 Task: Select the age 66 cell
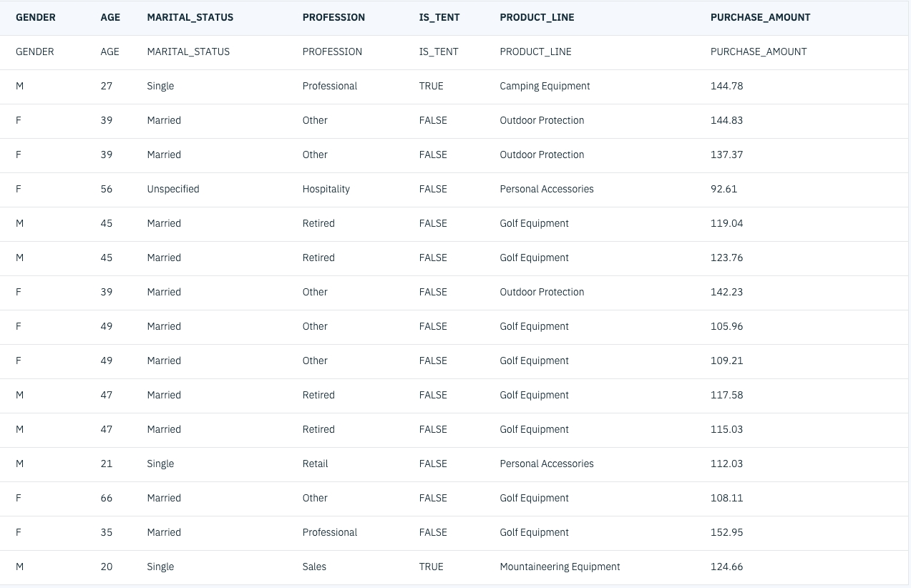(107, 498)
